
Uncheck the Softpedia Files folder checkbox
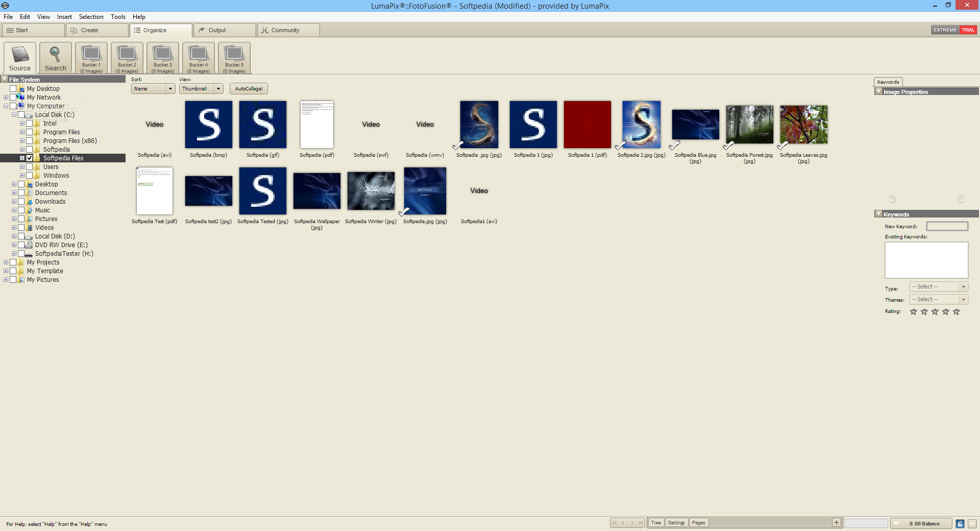click(x=30, y=158)
